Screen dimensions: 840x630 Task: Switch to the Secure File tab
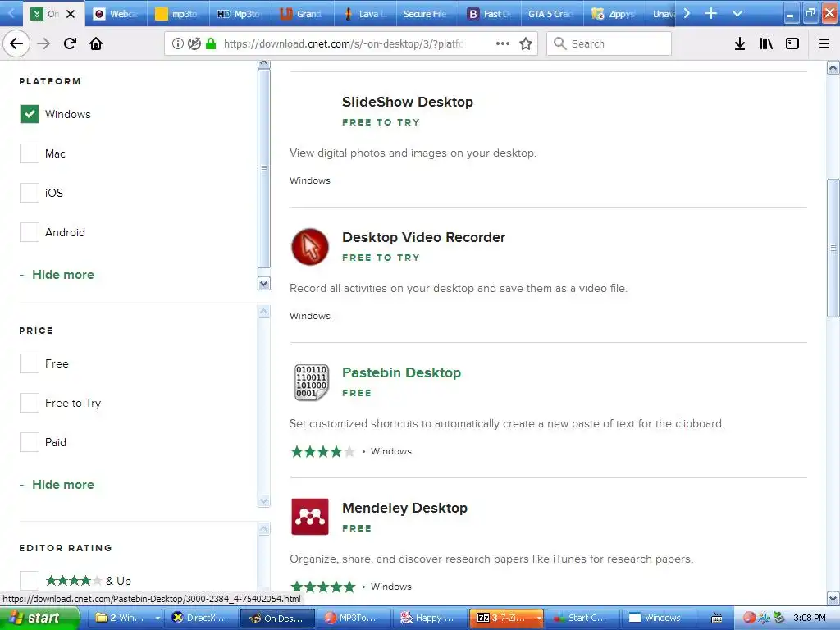[427, 14]
